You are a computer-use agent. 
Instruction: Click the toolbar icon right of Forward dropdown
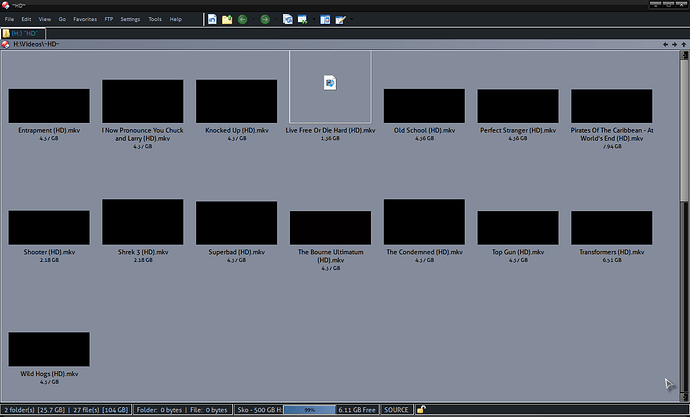(x=287, y=19)
